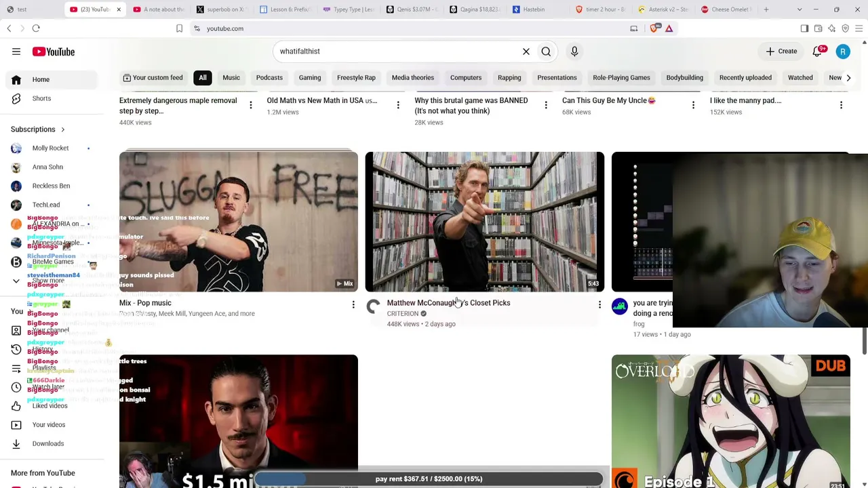Select the Recently uploaded chip
Screen dimensions: 868x488
(x=745, y=78)
